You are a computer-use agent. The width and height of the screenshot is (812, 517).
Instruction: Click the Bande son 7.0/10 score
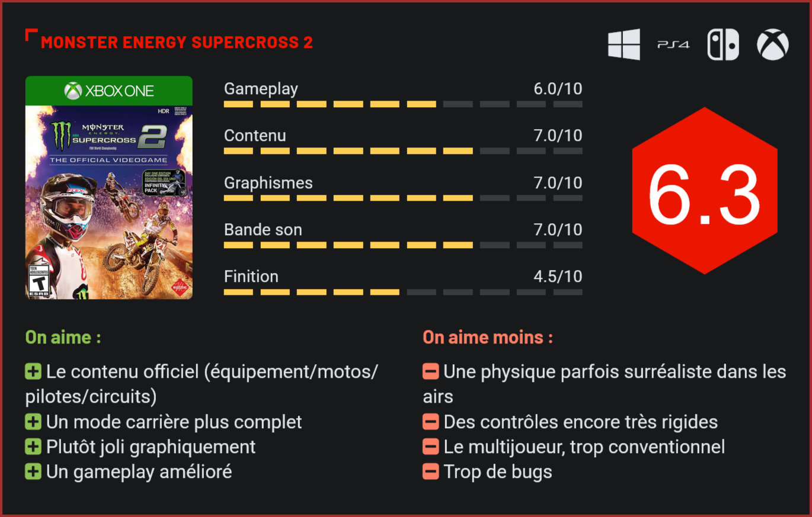(558, 230)
